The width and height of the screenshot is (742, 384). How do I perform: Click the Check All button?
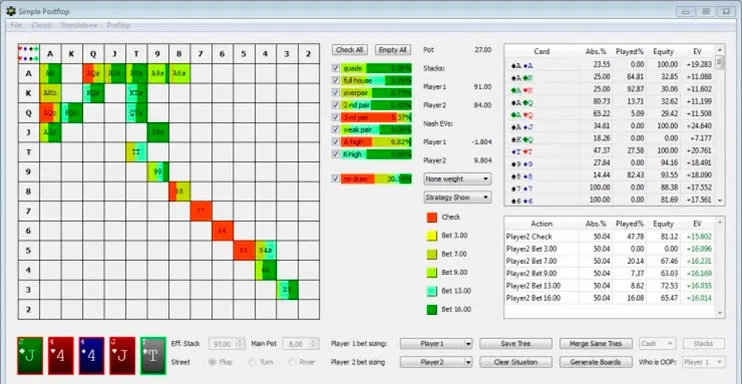click(350, 50)
